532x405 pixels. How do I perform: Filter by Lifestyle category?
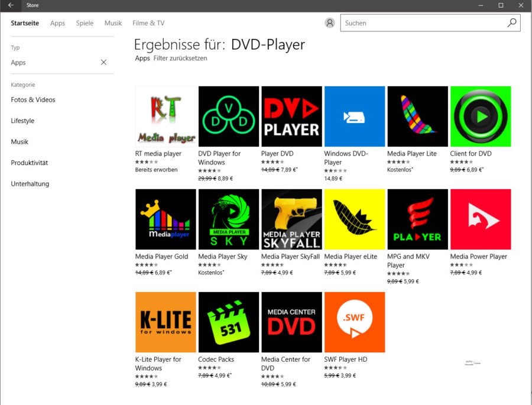22,121
